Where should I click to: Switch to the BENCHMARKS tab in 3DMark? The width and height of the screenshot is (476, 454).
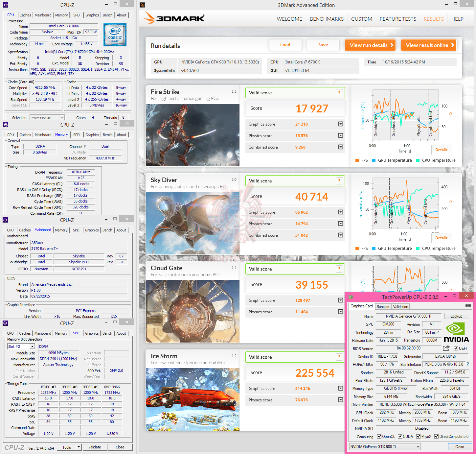tap(327, 19)
